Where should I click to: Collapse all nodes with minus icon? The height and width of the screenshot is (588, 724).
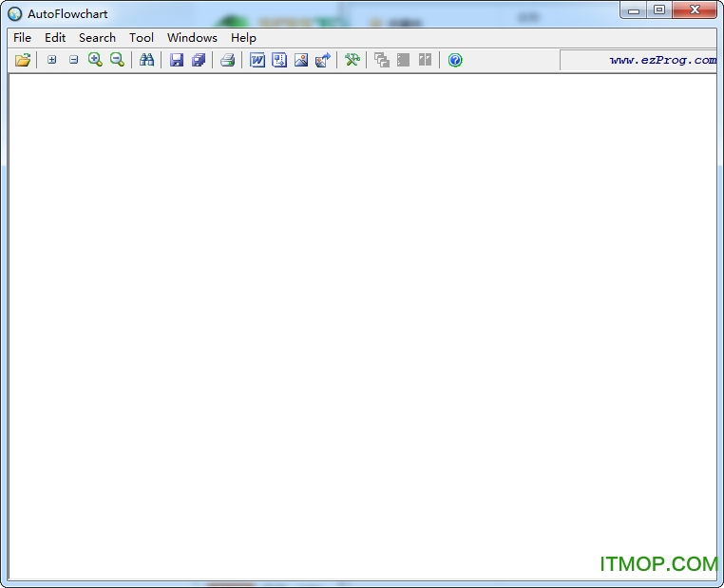(73, 60)
